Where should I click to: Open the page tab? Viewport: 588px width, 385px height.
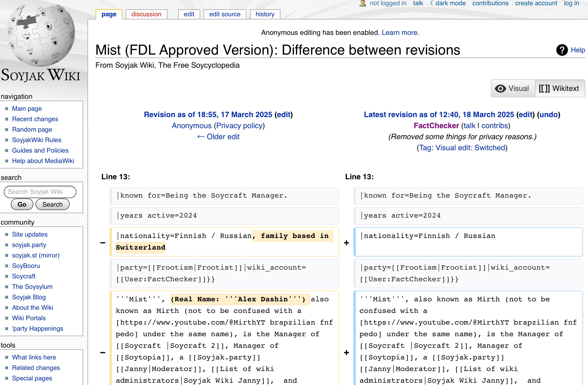[x=109, y=14]
